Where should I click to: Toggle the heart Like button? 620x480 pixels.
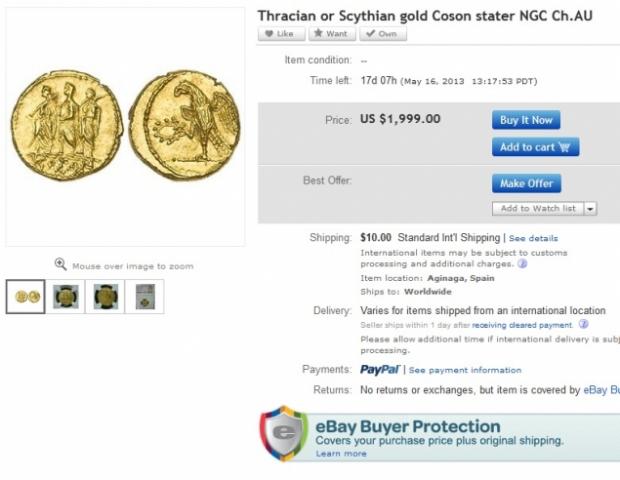(x=281, y=34)
